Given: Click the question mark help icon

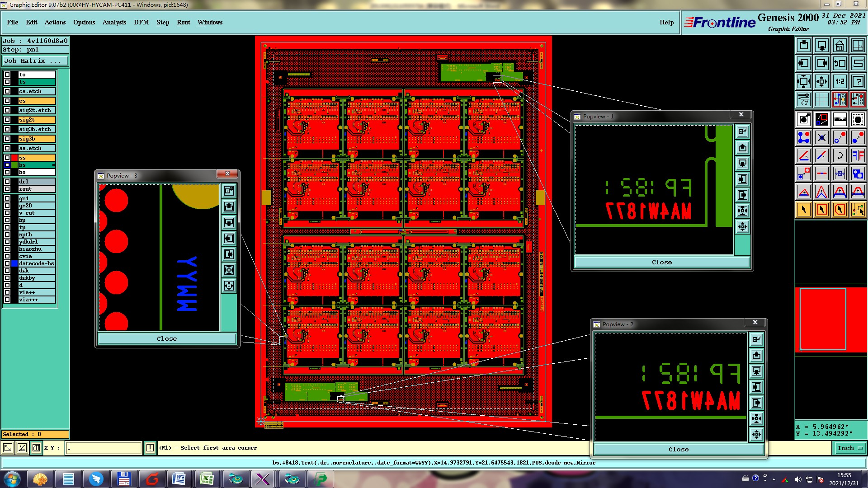Looking at the screenshot, I should 858,81.
